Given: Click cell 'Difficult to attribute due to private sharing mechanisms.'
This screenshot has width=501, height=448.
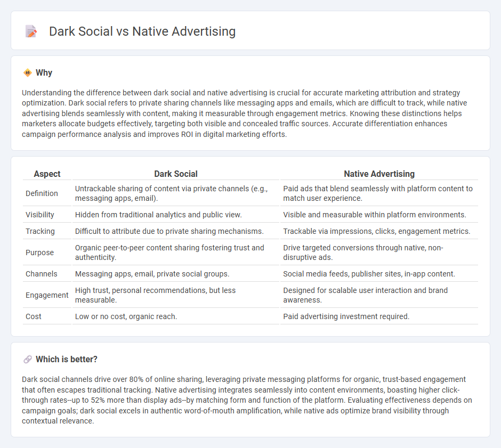Looking at the screenshot, I should click(176, 232).
